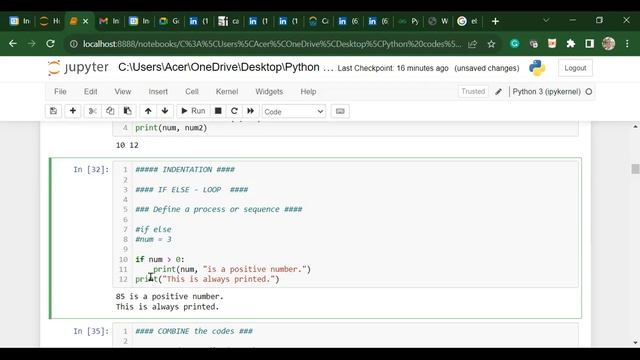Open the Kernel menu
This screenshot has height=360, width=640.
[227, 91]
